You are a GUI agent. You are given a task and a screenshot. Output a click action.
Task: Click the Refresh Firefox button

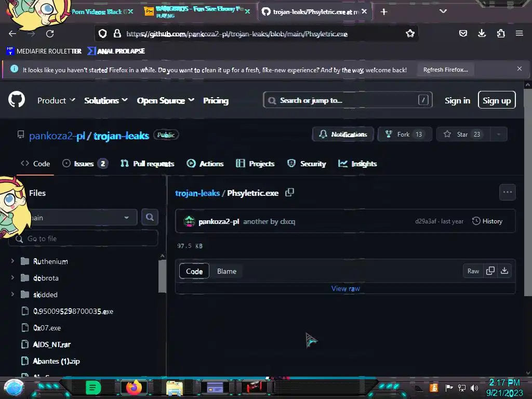[x=445, y=70]
